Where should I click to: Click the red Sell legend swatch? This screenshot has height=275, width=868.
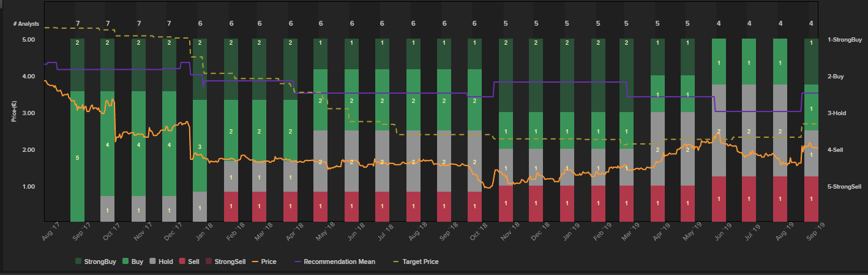click(x=182, y=262)
